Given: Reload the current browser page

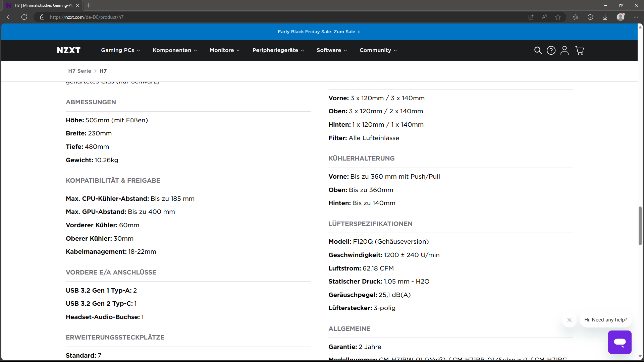Looking at the screenshot, I should coord(24,17).
